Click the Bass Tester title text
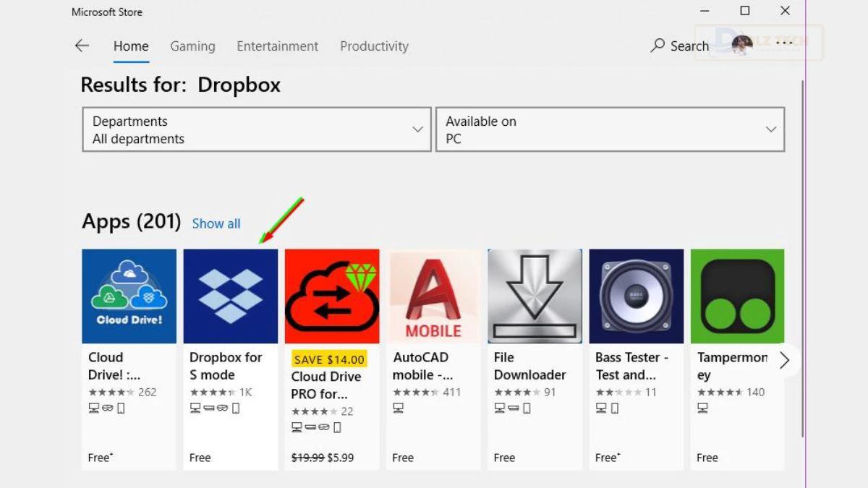868x488 pixels. pos(631,366)
